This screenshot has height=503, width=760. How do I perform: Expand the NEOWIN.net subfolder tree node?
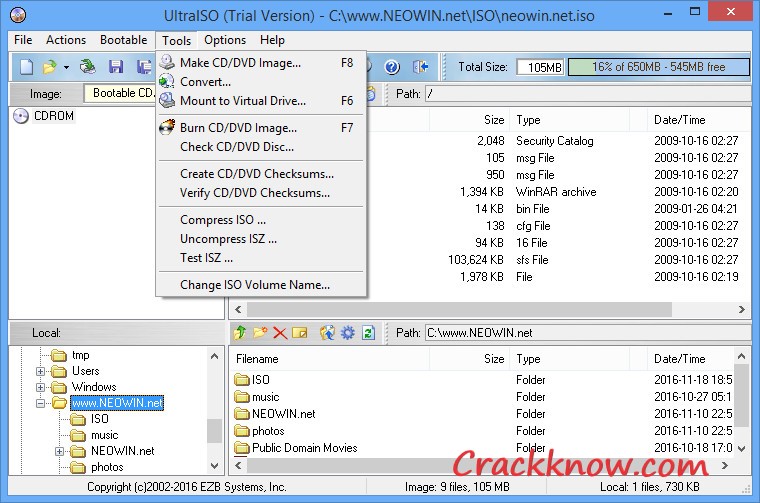click(x=59, y=452)
